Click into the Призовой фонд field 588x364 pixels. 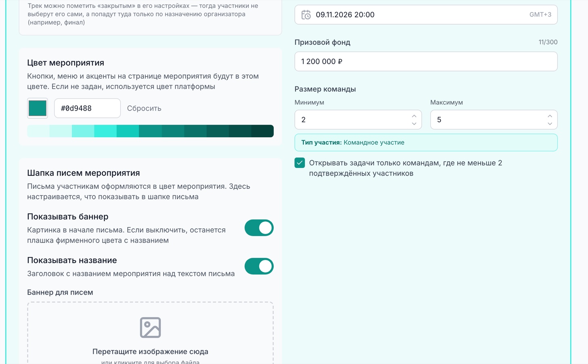[x=426, y=61]
